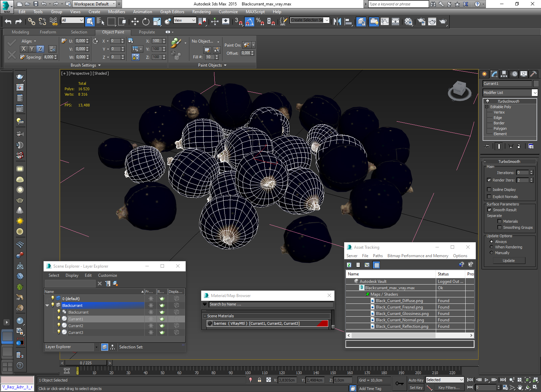Image resolution: width=541 pixels, height=392 pixels.
Task: Click Key Filters button
Action: click(x=449, y=388)
